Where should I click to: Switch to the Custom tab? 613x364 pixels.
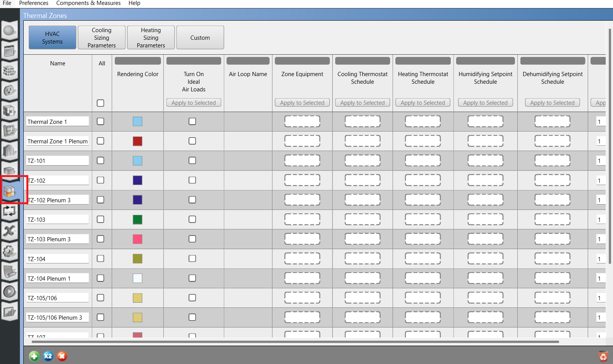click(x=200, y=37)
